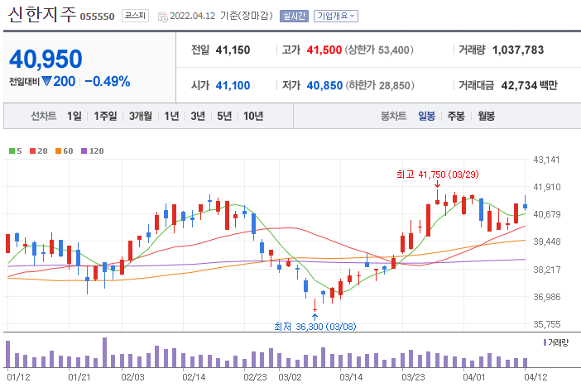Click the 거래대금 value 42,734 백만
This screenshot has height=392, width=581.
coord(529,85)
